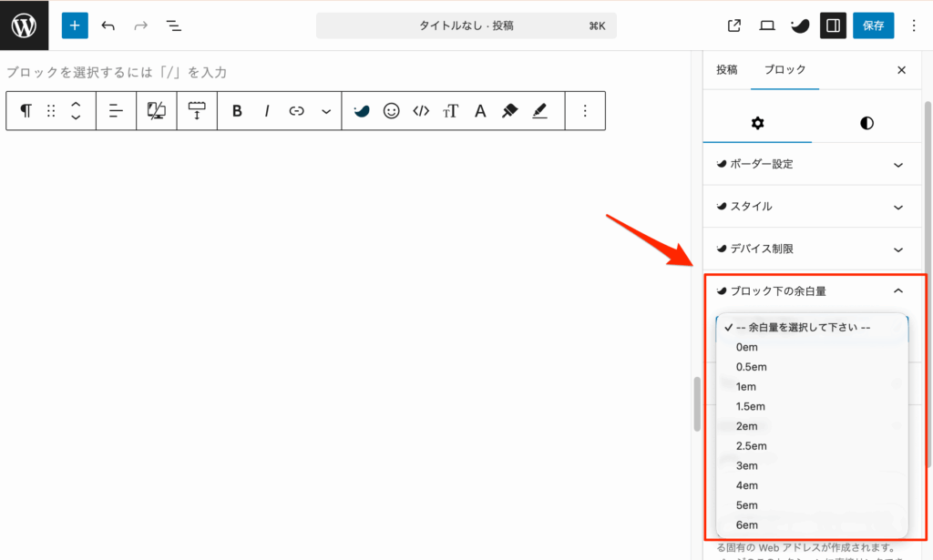This screenshot has width=933, height=560.
Task: Choose 1.5em from the margin dropdown
Action: pyautogui.click(x=751, y=406)
